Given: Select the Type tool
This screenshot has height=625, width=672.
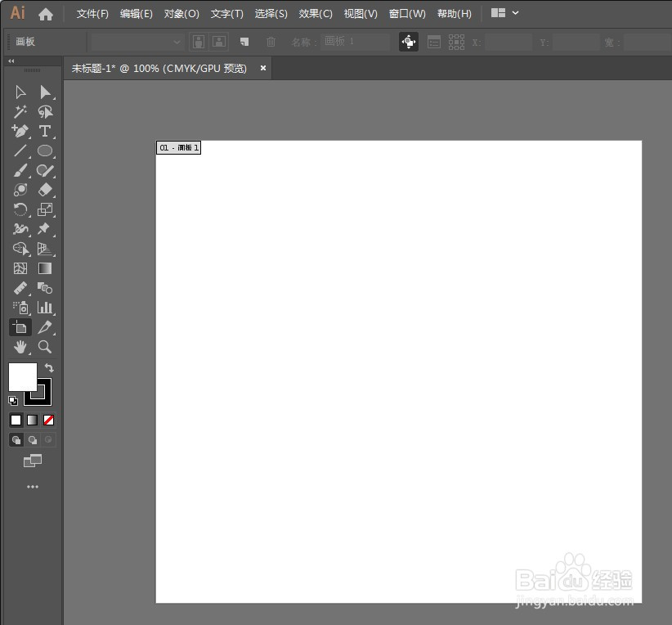Looking at the screenshot, I should pyautogui.click(x=46, y=131).
